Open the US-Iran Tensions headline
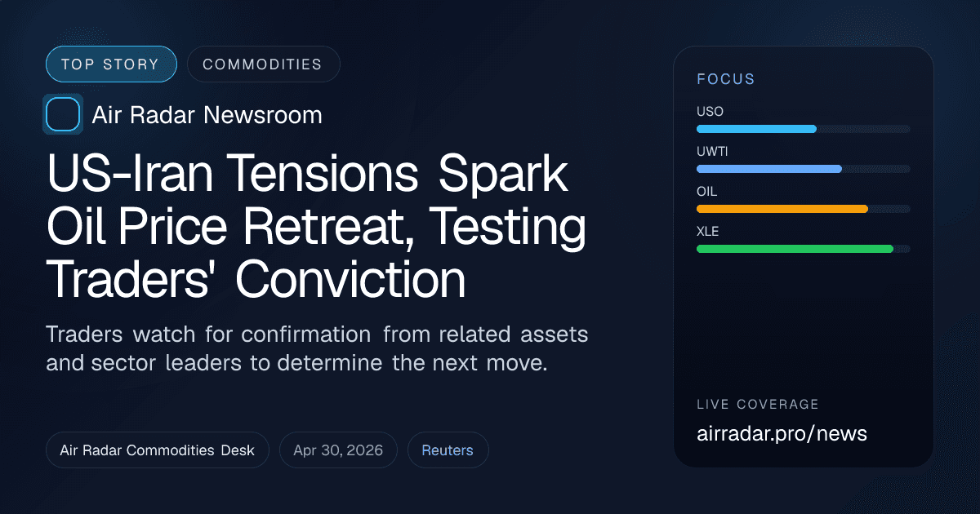 pyautogui.click(x=317, y=226)
